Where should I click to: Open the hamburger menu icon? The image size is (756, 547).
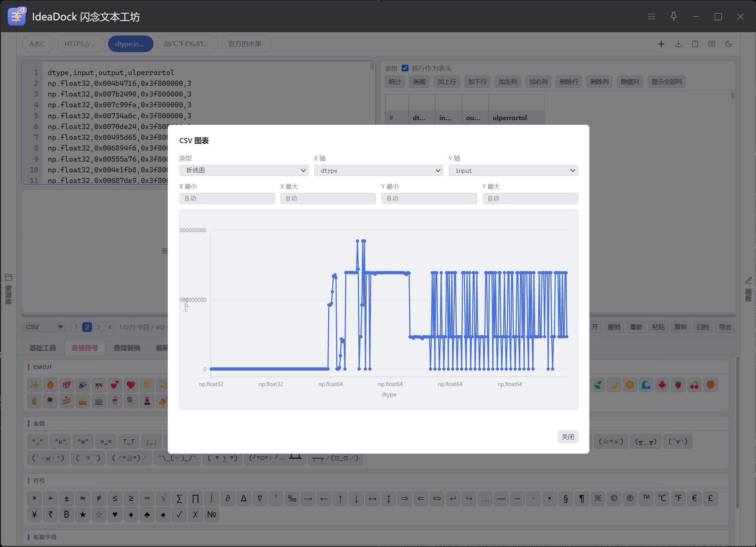(651, 17)
